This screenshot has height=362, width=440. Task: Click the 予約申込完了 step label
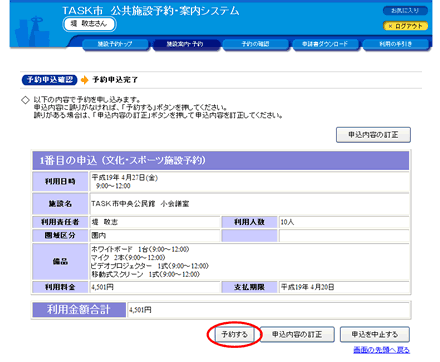(115, 80)
